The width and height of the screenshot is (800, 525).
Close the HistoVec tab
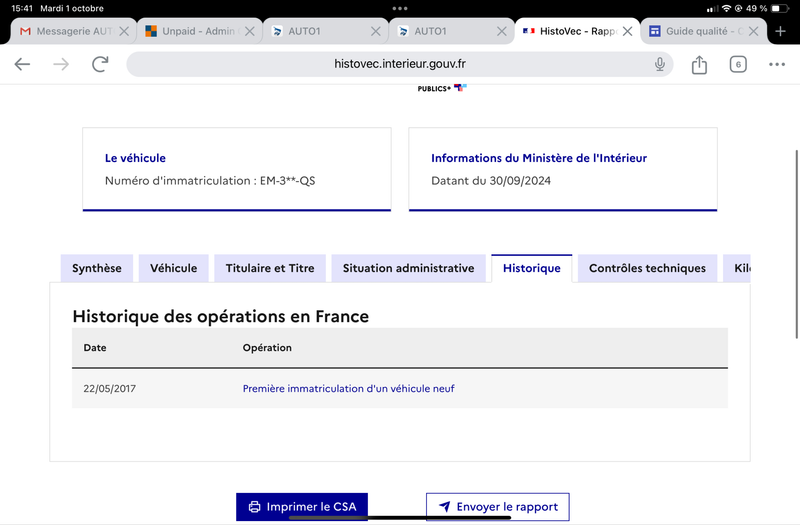[x=628, y=31]
